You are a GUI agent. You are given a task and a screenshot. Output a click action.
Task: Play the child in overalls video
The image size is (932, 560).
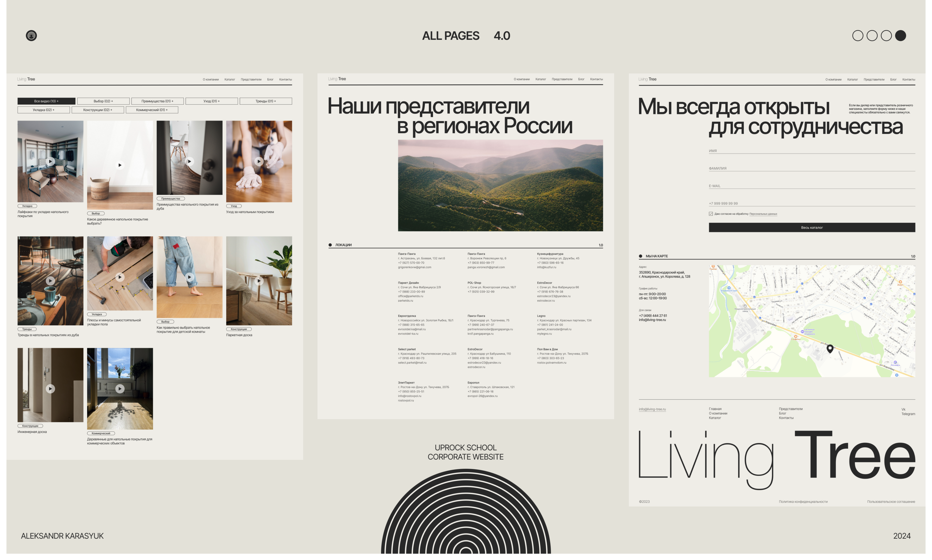(189, 277)
